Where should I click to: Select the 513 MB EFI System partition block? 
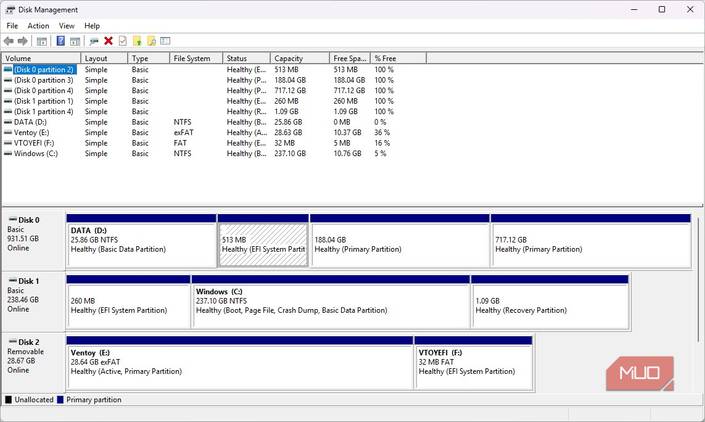tap(263, 240)
